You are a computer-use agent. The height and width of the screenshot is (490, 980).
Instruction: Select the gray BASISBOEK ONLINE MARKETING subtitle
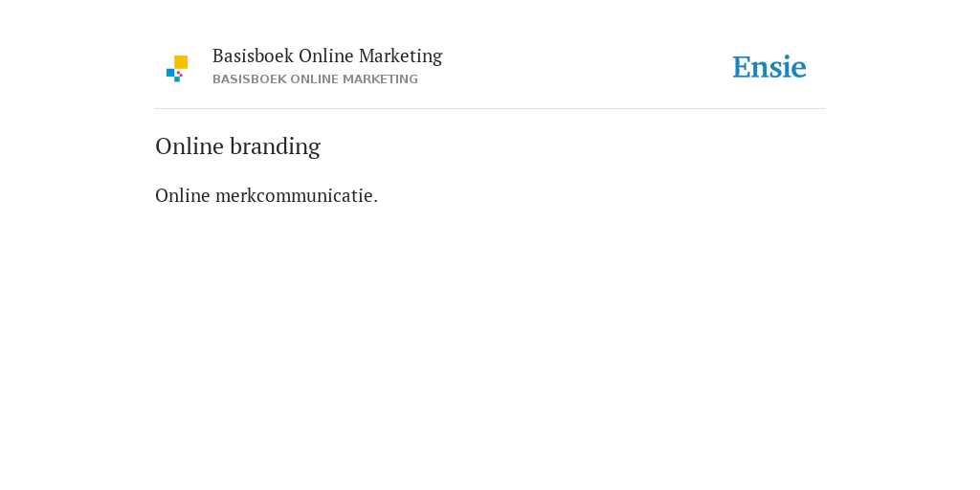pyautogui.click(x=315, y=79)
